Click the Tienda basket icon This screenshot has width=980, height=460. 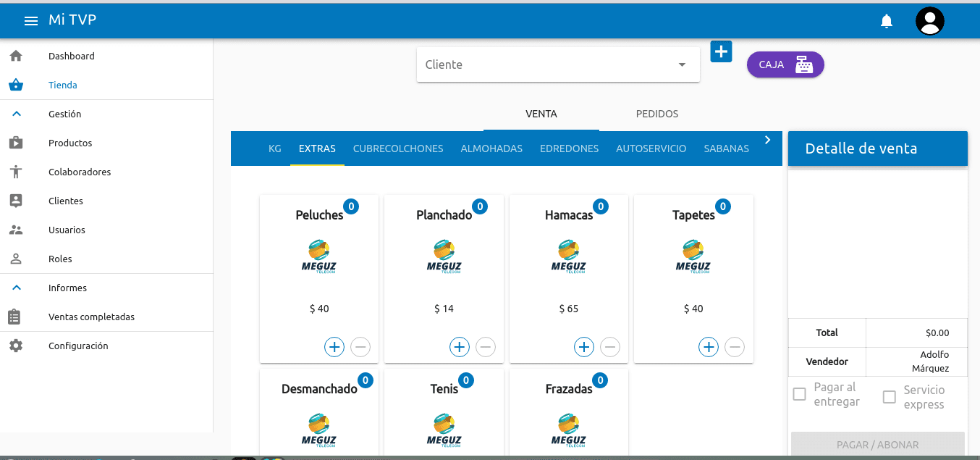(x=16, y=85)
